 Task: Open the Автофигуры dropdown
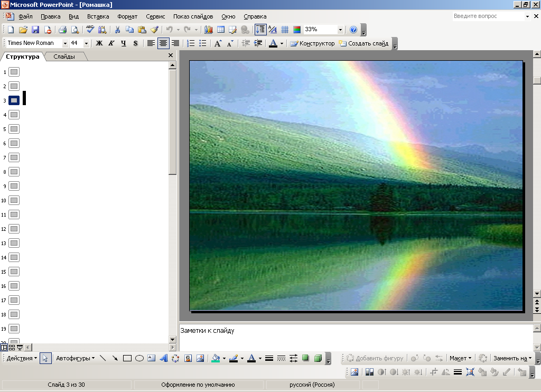(75, 358)
